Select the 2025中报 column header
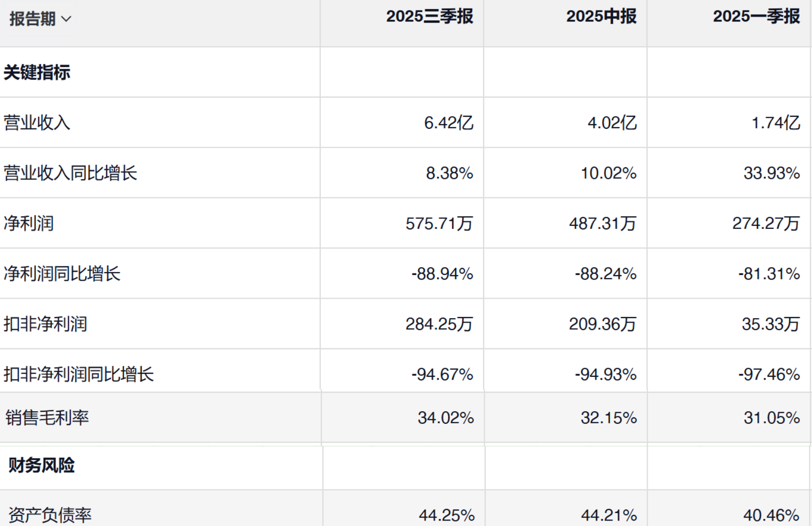Screen dimensions: 812x526 coord(601,17)
